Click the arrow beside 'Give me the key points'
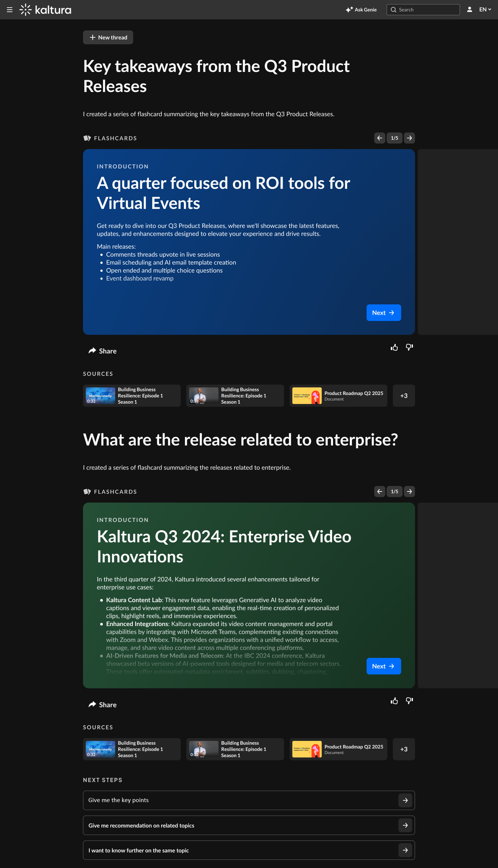The height and width of the screenshot is (868, 498). tap(405, 800)
